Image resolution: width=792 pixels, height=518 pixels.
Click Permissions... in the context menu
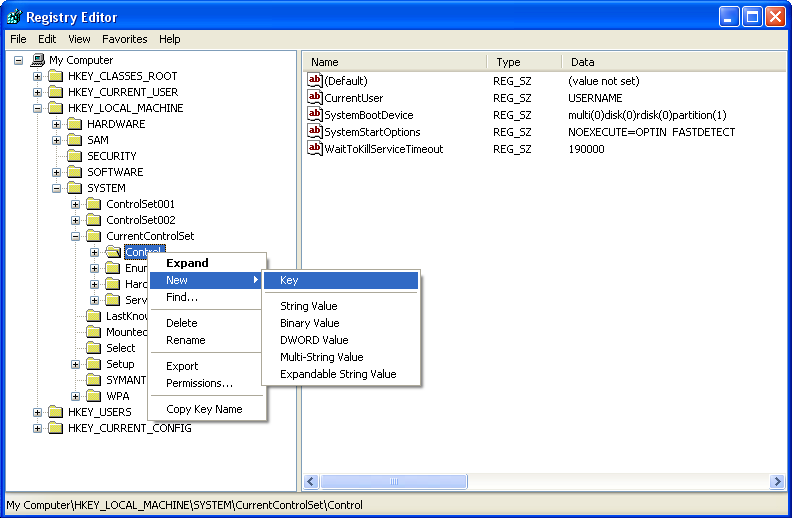click(199, 383)
